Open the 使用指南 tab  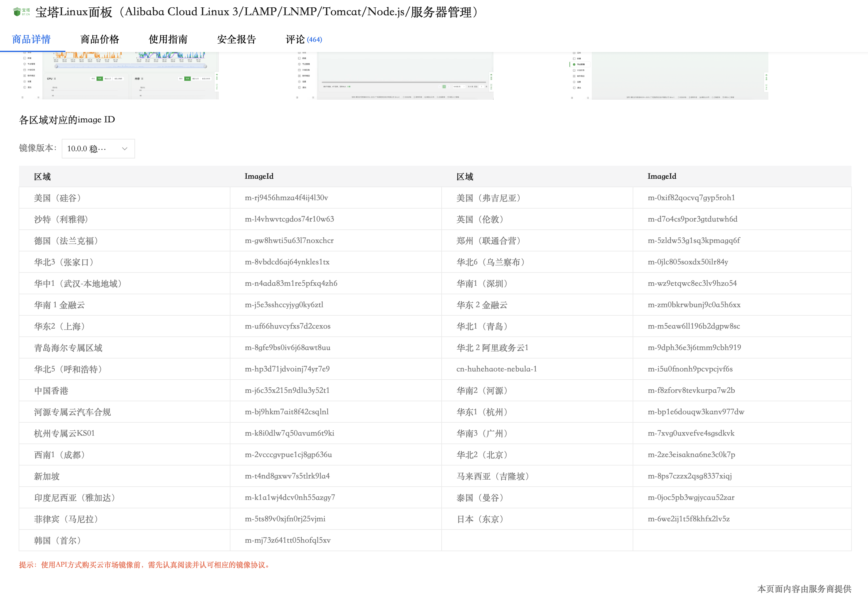pos(168,39)
